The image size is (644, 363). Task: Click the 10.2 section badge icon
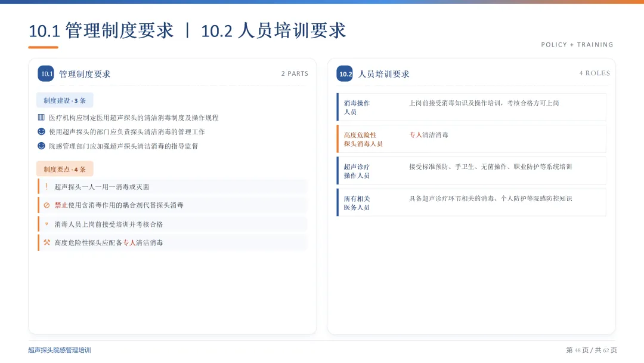345,73
